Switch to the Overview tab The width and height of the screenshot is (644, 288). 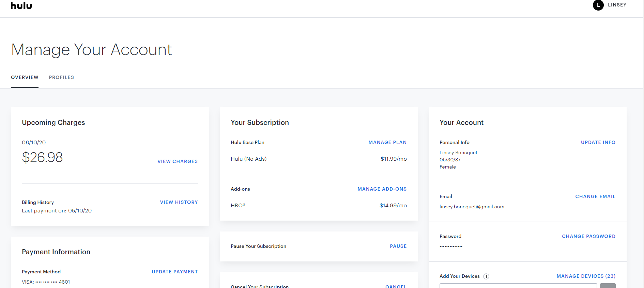[x=25, y=77]
